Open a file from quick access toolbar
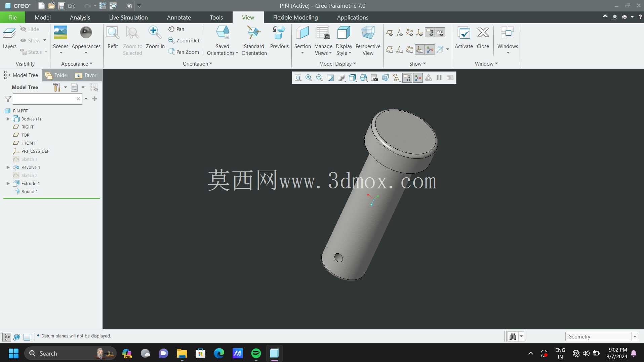 pos(51,6)
